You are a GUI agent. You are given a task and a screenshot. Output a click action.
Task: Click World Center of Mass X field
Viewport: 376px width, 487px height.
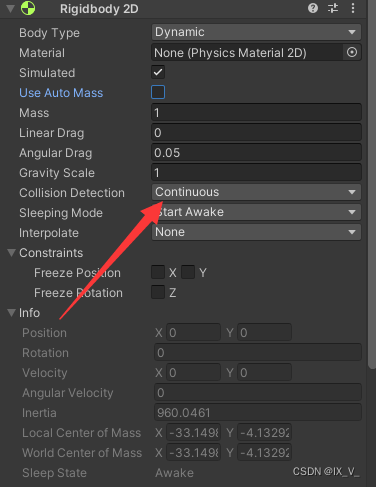[193, 452]
